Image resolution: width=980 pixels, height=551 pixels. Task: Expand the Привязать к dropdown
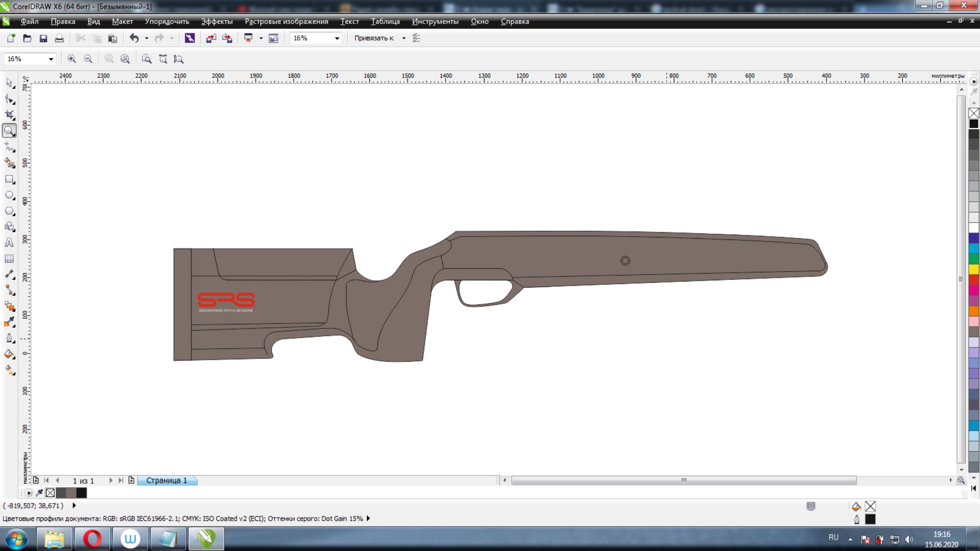tap(403, 38)
